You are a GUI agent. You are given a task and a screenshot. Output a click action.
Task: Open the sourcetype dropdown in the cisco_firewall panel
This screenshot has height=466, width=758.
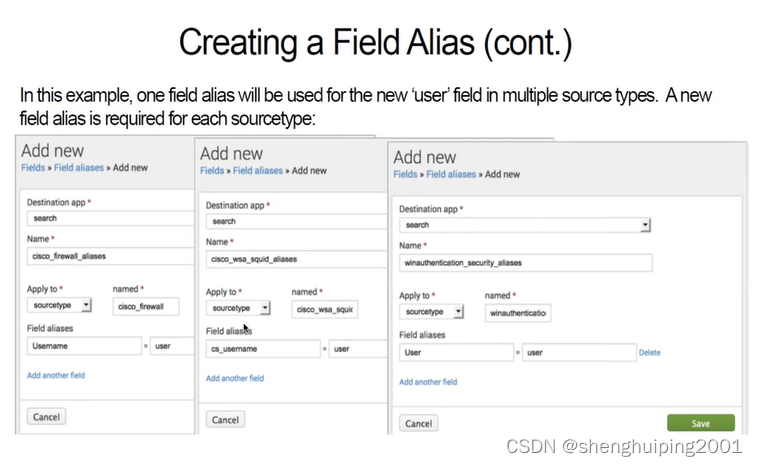tap(60, 306)
